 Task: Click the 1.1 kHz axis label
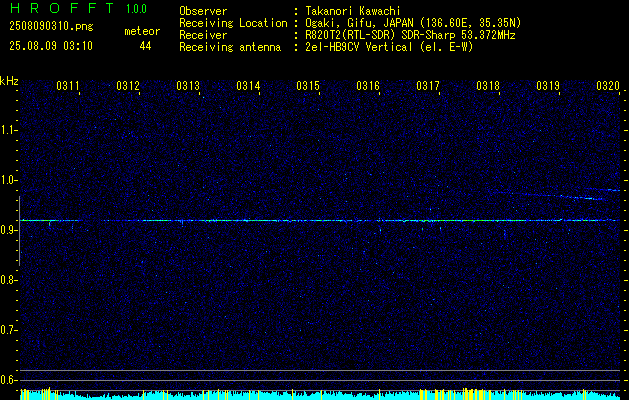(x=8, y=130)
